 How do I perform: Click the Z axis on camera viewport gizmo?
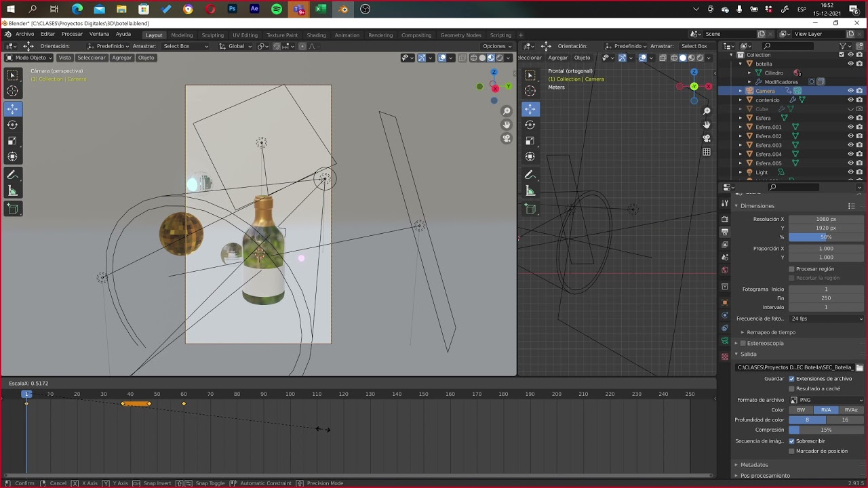coord(494,73)
